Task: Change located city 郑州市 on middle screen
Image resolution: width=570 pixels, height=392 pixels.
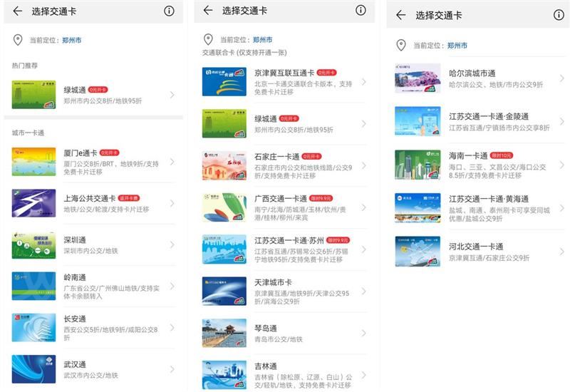Action: [x=262, y=40]
